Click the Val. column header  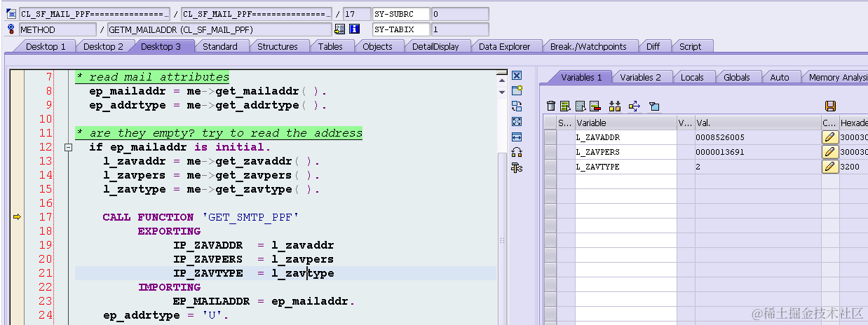[757, 123]
